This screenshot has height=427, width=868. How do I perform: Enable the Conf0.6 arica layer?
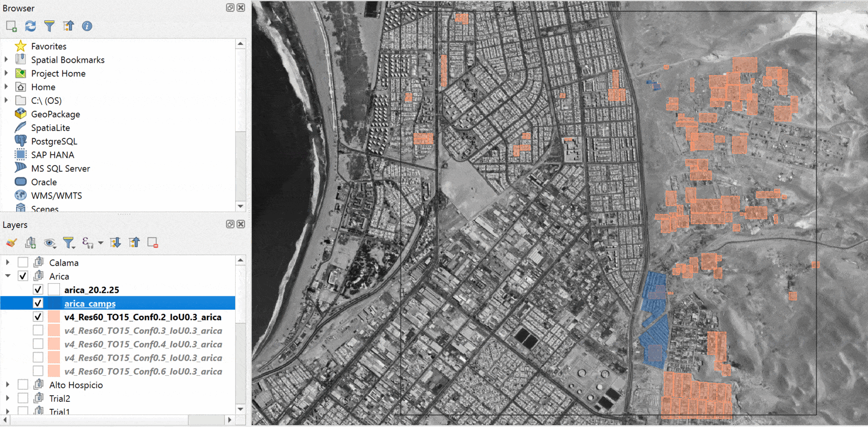38,371
